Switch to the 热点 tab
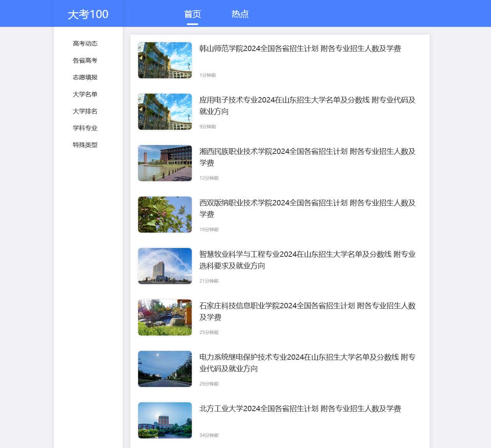Screen dimensions: 491x448 click(240, 14)
